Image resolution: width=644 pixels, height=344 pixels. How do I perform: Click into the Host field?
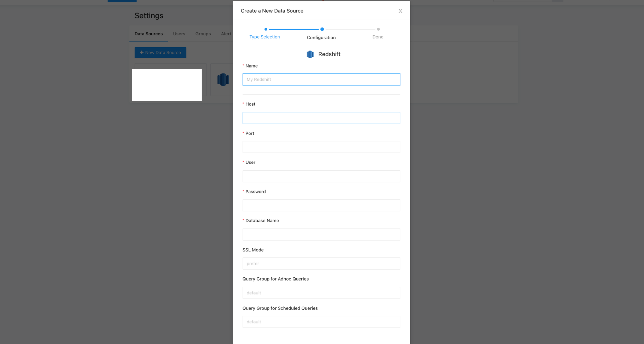(x=321, y=118)
